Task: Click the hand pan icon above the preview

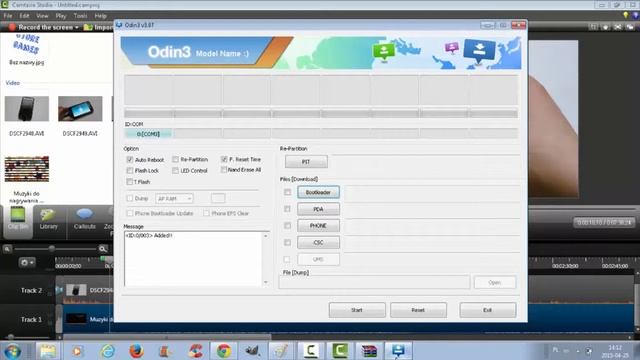Action: click(x=605, y=27)
